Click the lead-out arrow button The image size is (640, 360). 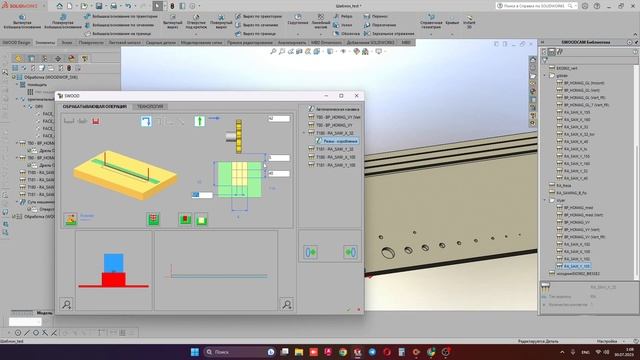pos(350,252)
